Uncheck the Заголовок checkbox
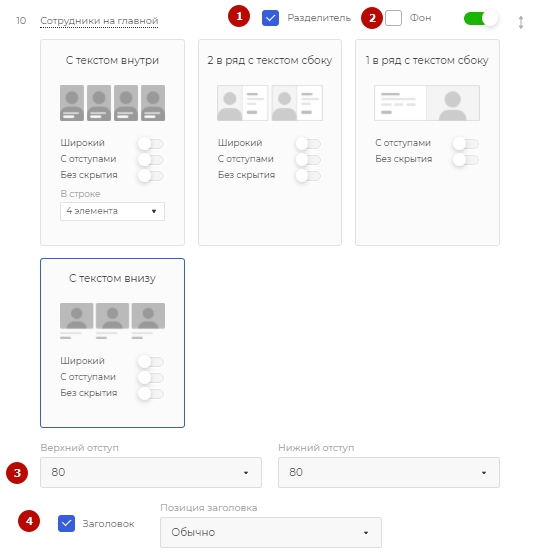This screenshot has width=536, height=560. (x=66, y=523)
